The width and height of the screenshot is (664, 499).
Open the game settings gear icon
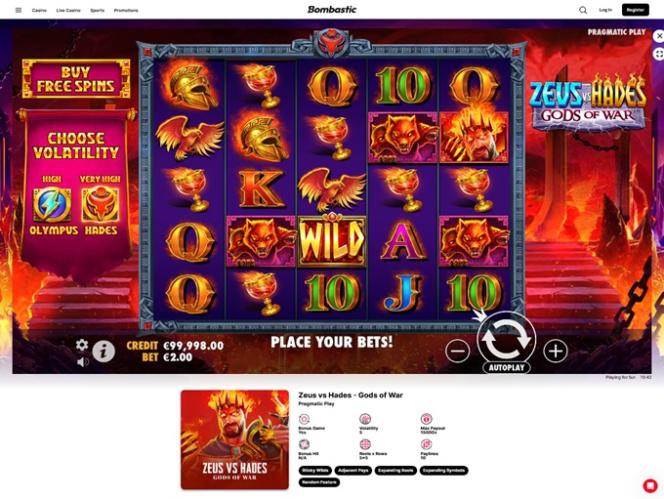click(82, 345)
